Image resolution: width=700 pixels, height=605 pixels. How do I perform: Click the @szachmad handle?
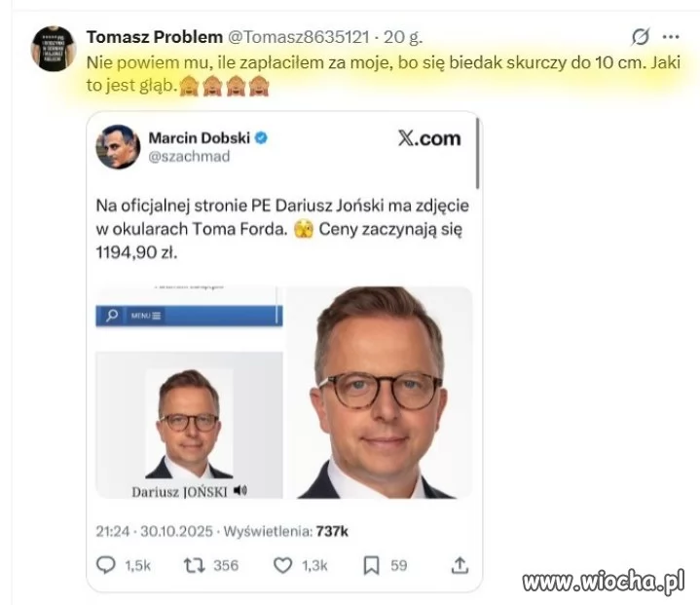point(189,157)
